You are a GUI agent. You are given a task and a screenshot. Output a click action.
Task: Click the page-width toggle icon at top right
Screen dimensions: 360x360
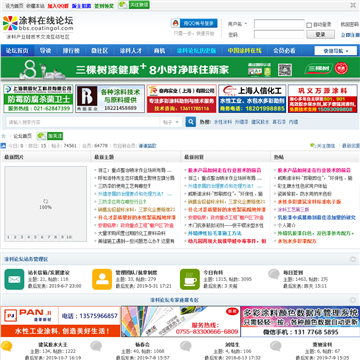tap(353, 5)
